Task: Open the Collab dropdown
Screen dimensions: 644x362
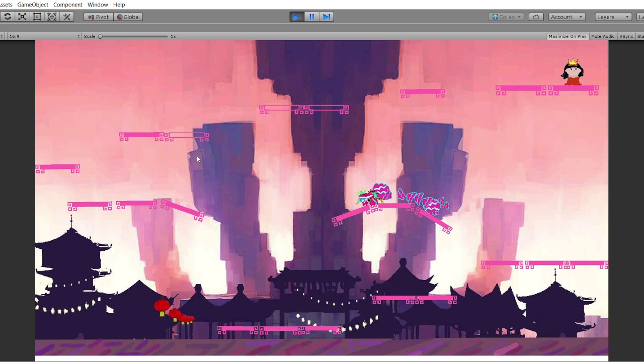Action: pos(507,17)
